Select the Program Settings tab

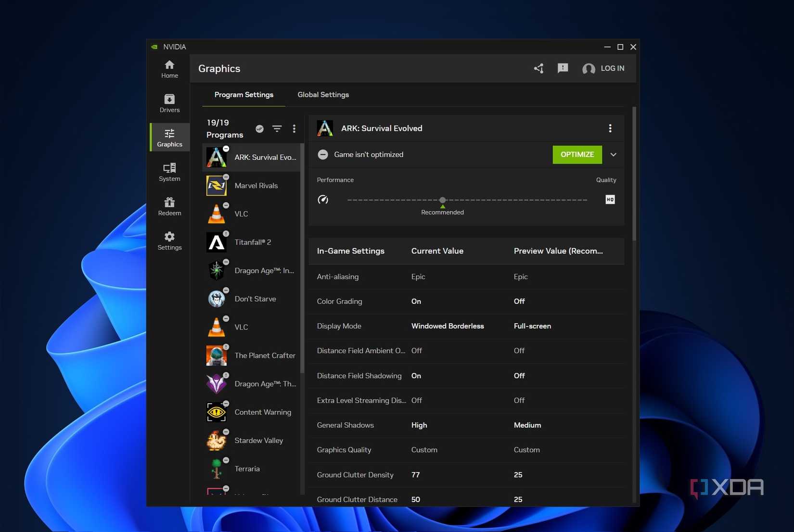pyautogui.click(x=243, y=95)
